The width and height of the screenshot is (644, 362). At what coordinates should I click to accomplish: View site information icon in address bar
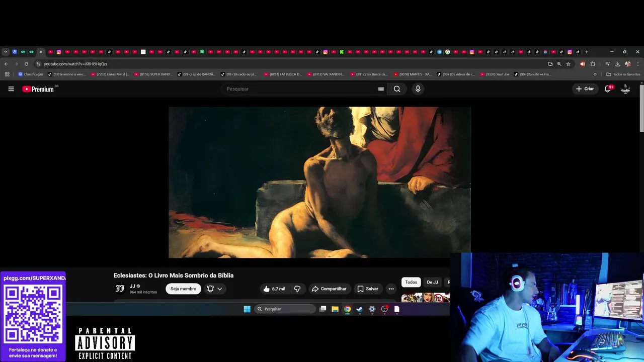pos(38,64)
